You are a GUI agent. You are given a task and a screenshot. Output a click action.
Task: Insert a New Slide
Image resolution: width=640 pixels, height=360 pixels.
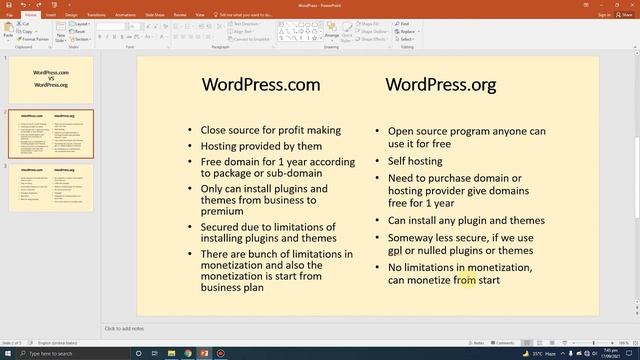[60, 32]
